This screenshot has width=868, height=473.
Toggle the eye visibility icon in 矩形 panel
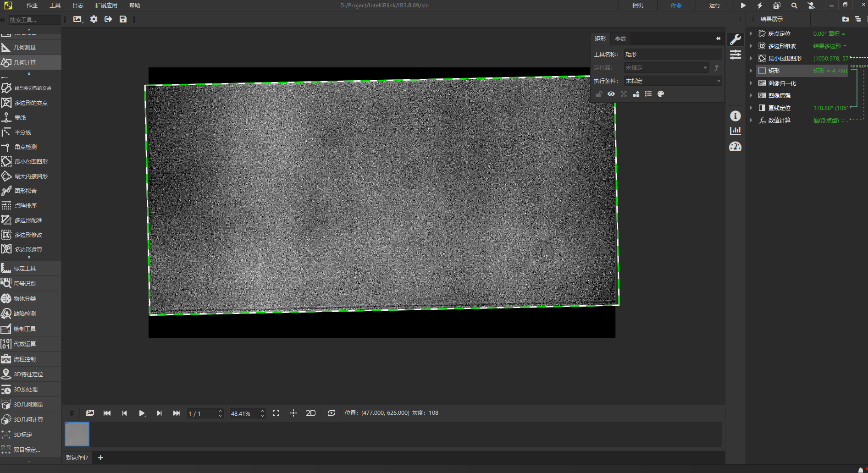611,94
